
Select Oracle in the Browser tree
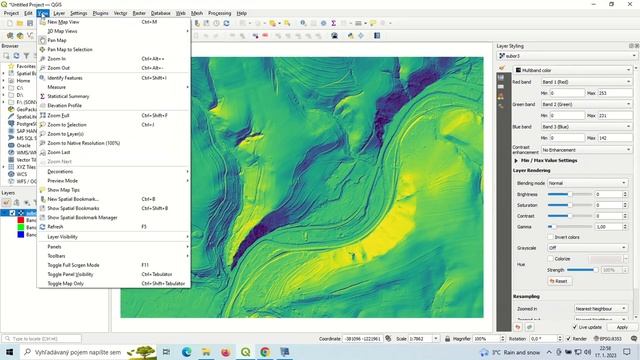(x=24, y=145)
